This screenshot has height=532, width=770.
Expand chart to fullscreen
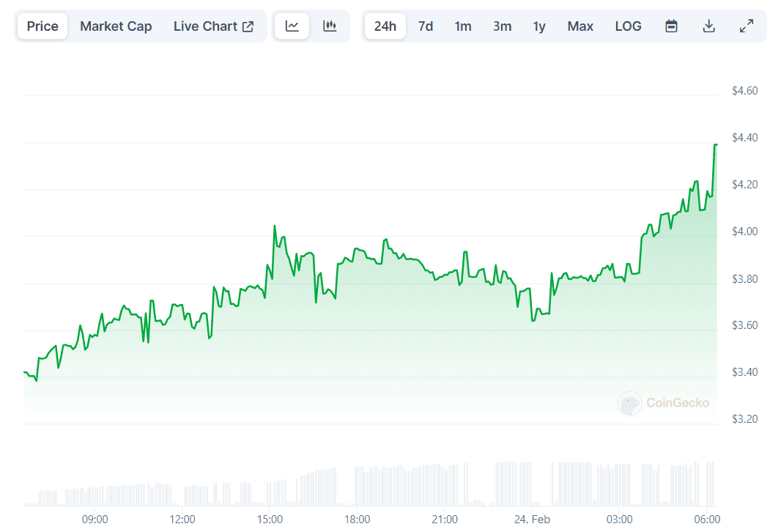tap(747, 26)
